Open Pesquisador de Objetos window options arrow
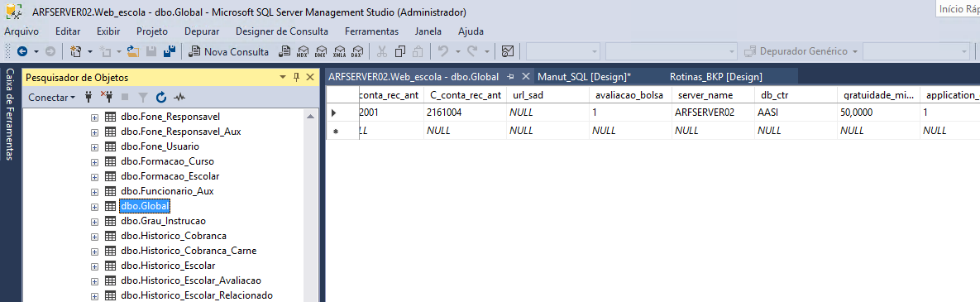980x302 pixels. coord(283,78)
